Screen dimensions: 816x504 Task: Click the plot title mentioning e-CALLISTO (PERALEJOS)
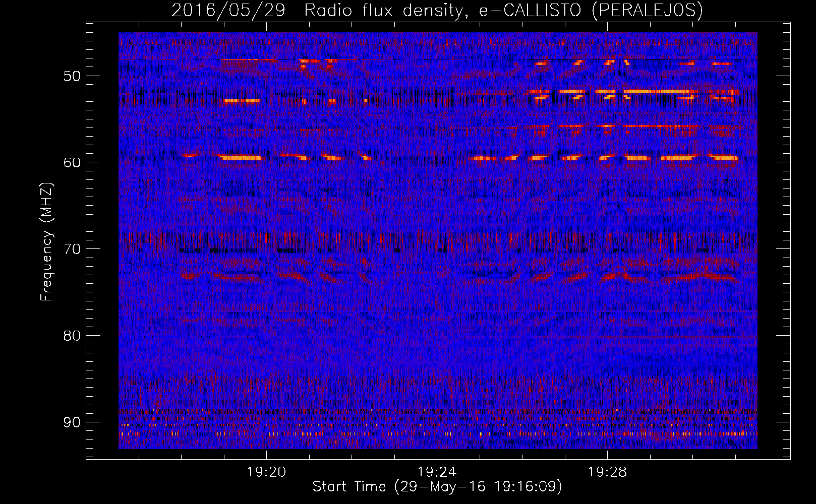point(437,10)
